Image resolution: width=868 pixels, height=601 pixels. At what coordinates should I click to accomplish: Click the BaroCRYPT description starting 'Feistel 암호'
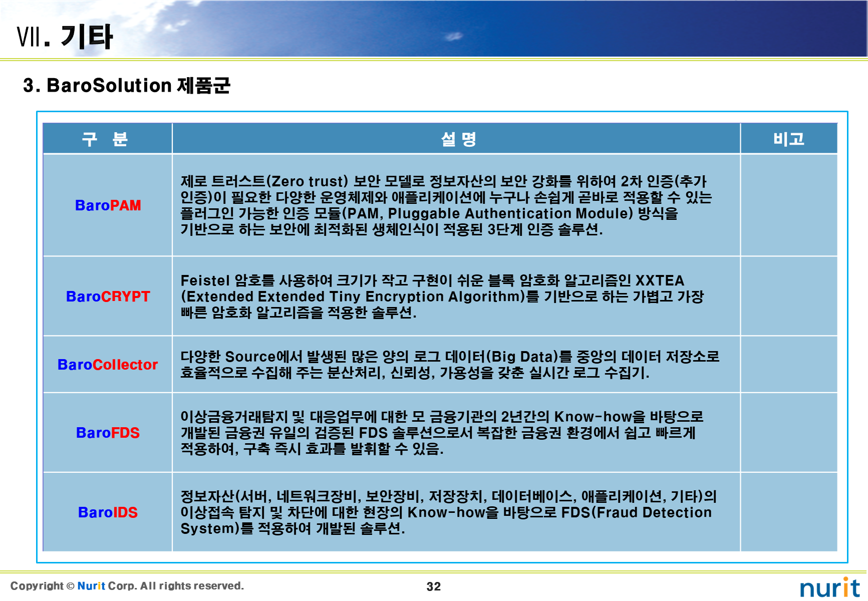pyautogui.click(x=442, y=296)
